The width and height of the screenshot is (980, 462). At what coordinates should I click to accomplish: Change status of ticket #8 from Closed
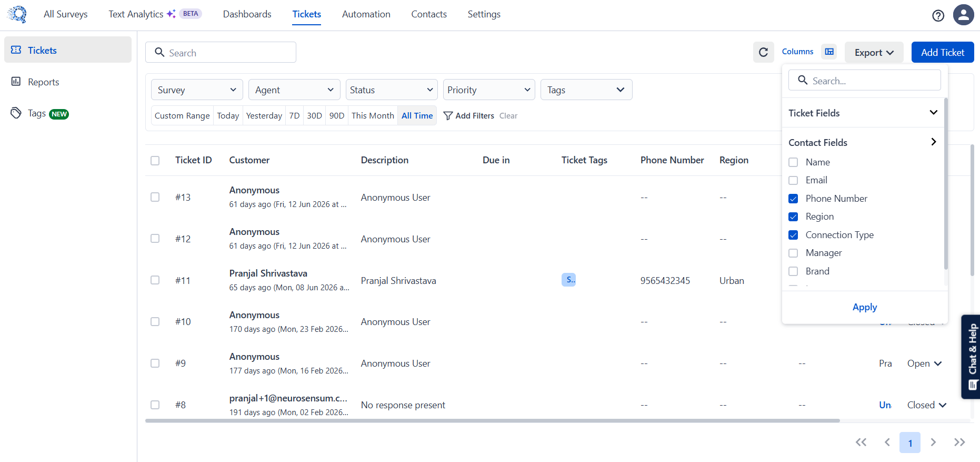coord(927,405)
